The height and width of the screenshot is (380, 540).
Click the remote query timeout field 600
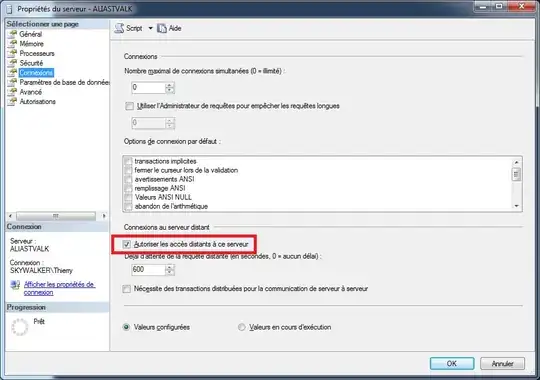(148, 269)
